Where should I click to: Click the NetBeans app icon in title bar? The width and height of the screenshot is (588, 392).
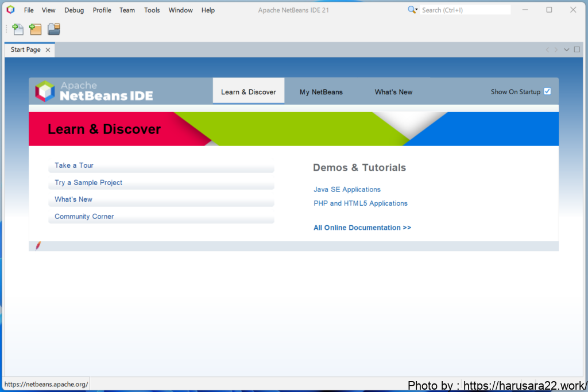point(10,10)
